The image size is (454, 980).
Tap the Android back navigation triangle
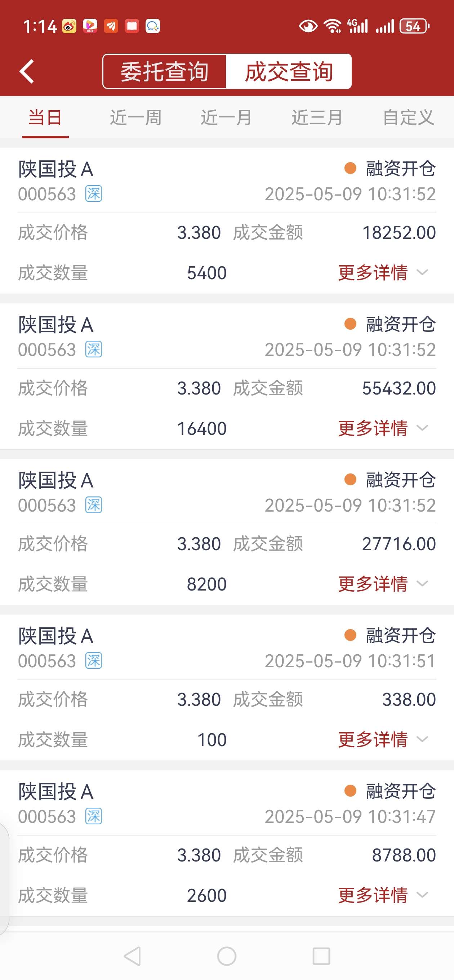[133, 956]
